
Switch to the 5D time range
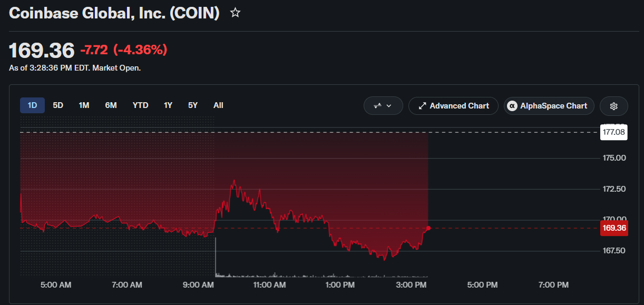click(58, 105)
